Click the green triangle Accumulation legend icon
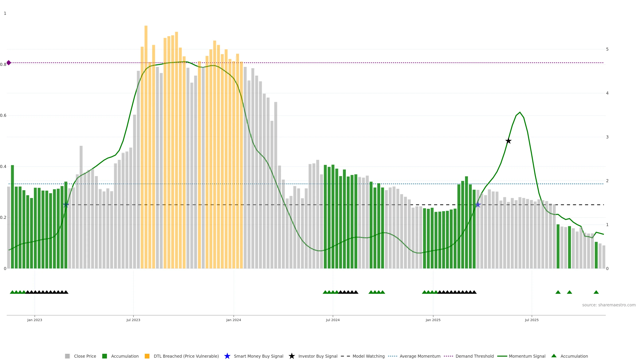Screen dimensions: 644x362 [554, 356]
